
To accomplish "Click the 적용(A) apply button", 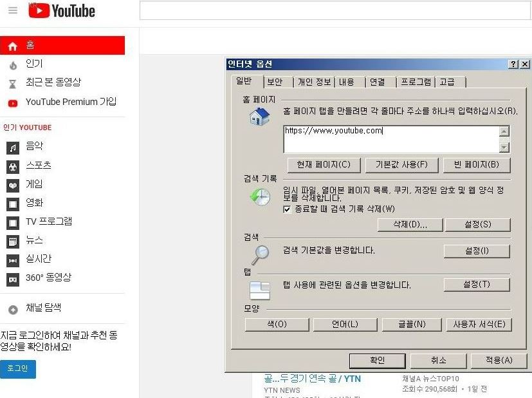I will click(x=499, y=361).
